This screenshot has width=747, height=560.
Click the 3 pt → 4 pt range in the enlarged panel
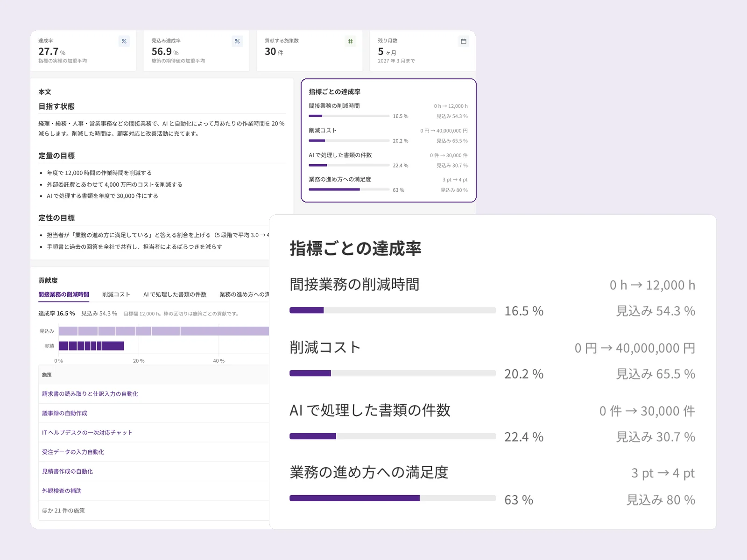tap(663, 473)
